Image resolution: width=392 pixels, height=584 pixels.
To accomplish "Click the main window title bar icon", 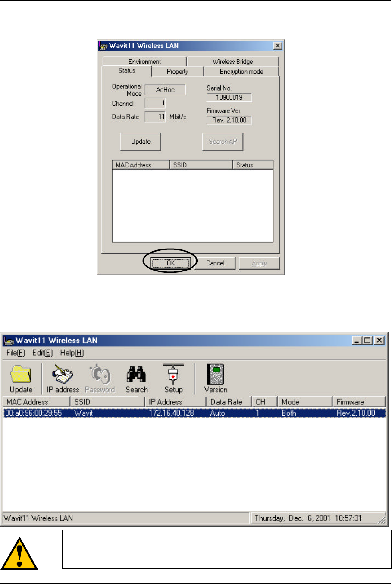I will pos(9,341).
